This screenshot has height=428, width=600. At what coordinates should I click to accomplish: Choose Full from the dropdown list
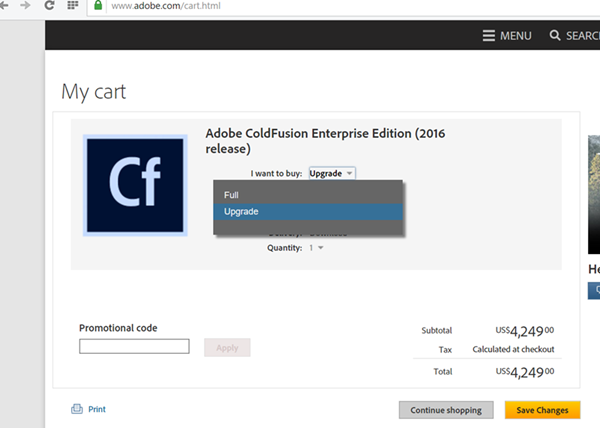308,195
